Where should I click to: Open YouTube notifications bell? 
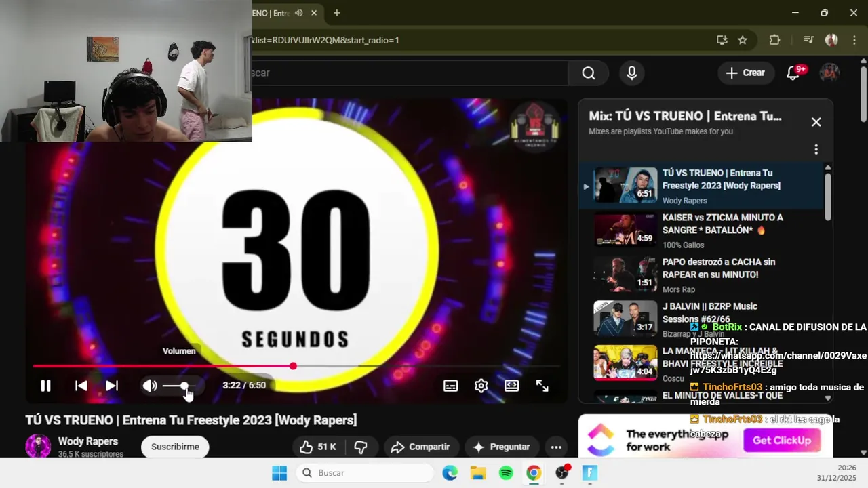(793, 73)
